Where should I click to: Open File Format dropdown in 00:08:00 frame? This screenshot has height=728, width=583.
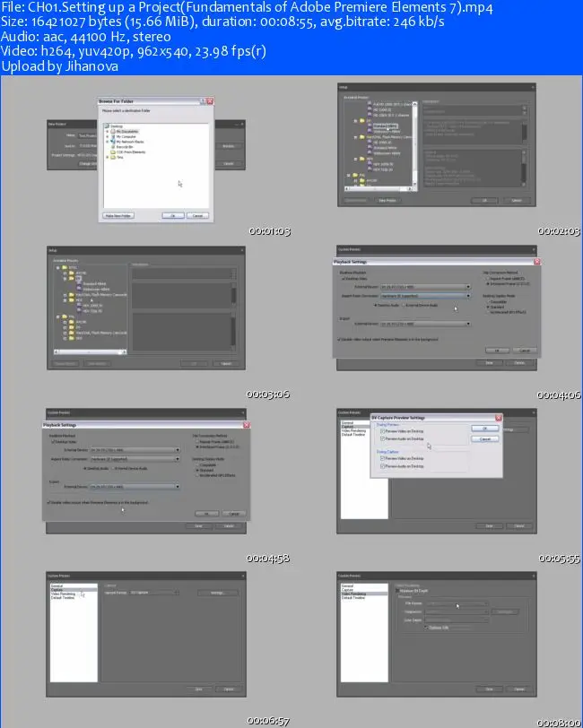tap(457, 603)
